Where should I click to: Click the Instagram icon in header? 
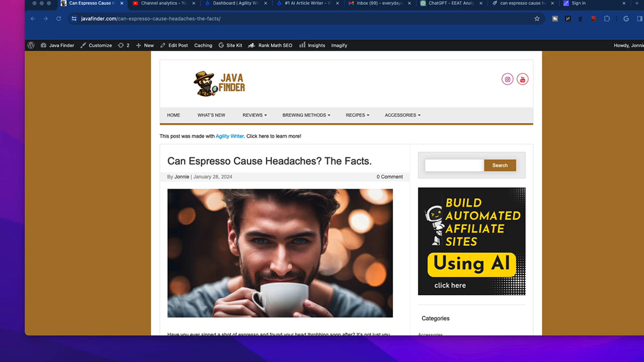pyautogui.click(x=507, y=79)
